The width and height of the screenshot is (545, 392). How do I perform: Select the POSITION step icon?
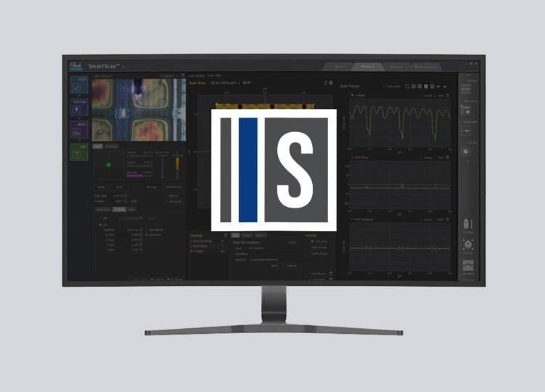[x=80, y=110]
